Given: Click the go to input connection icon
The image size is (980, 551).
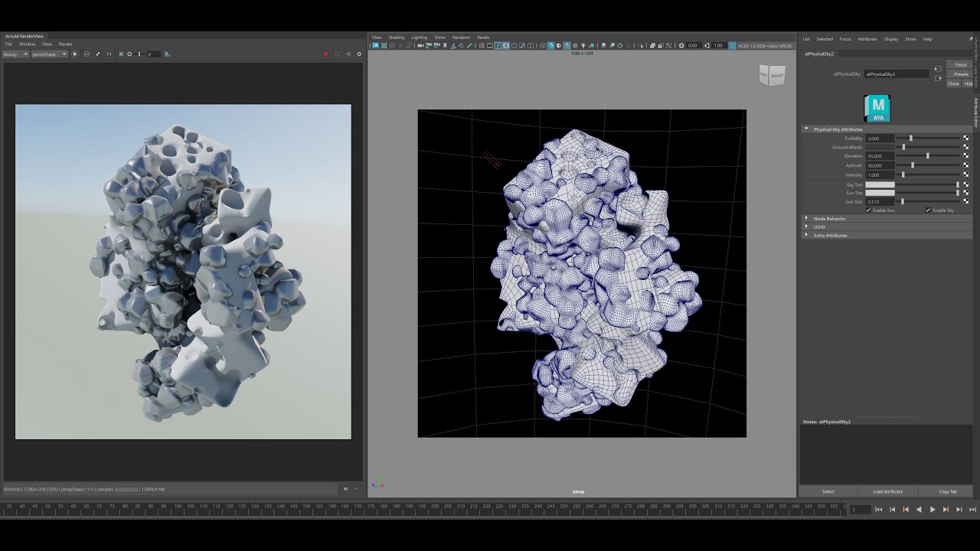Looking at the screenshot, I should pyautogui.click(x=938, y=69).
